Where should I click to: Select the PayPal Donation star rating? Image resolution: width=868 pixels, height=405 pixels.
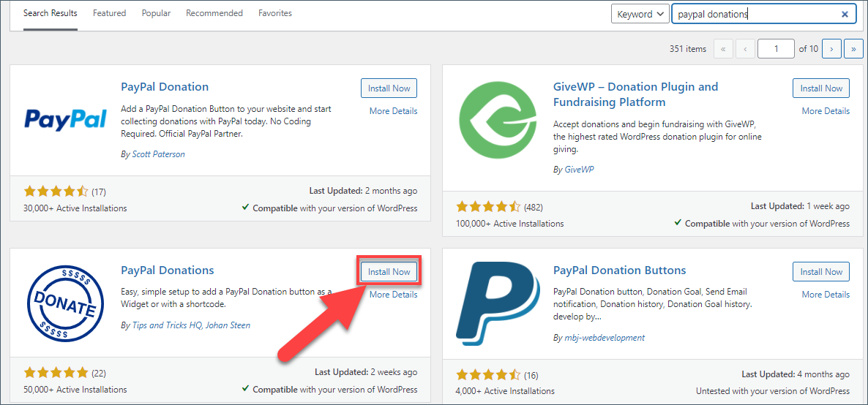point(56,192)
